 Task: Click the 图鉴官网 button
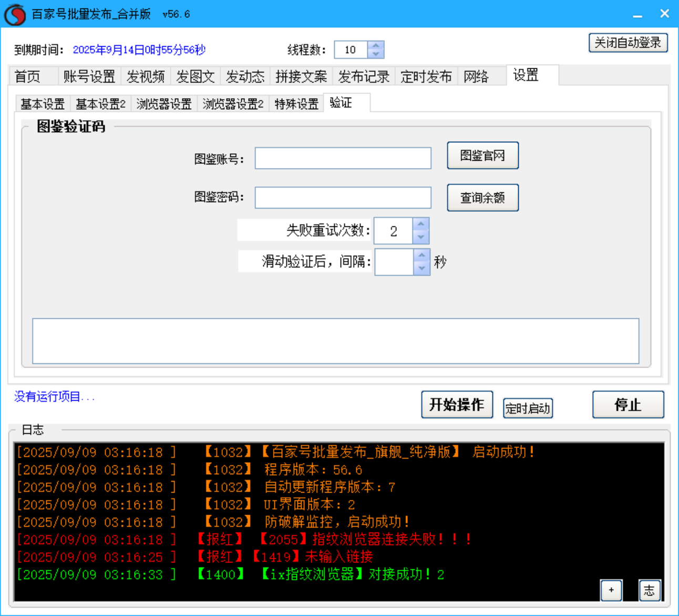pos(482,155)
